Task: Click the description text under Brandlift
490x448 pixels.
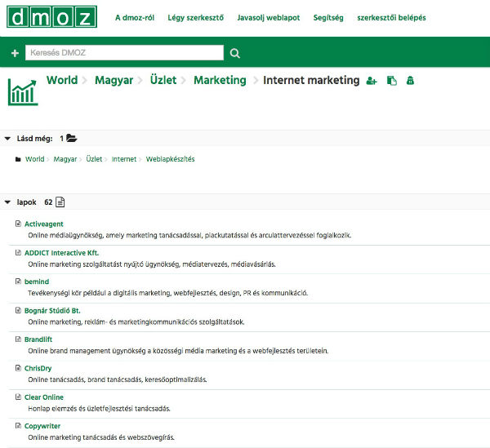Action: coord(178,351)
